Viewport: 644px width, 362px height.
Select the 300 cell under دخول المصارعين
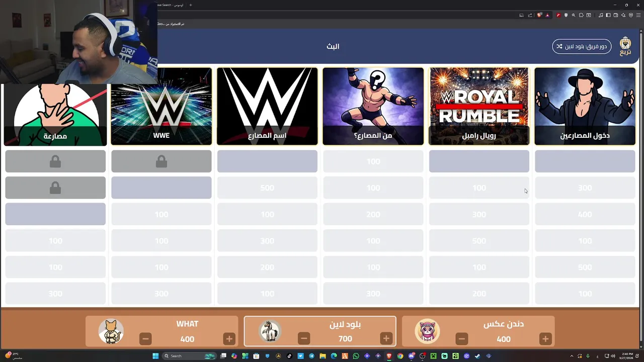click(x=585, y=188)
